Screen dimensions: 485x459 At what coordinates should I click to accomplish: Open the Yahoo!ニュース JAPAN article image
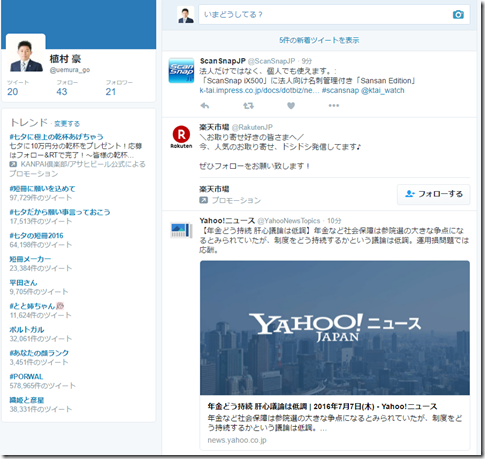[x=335, y=328]
